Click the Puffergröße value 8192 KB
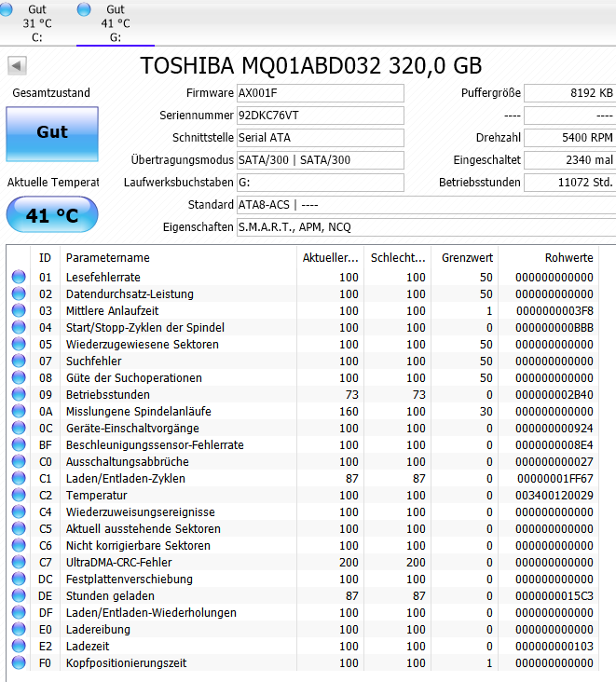This screenshot has height=682, width=616. click(x=570, y=93)
